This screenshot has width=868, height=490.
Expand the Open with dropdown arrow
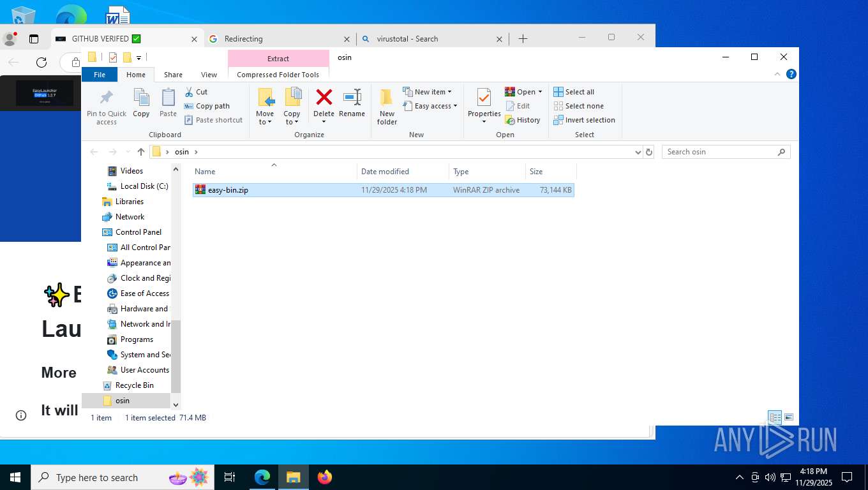[x=540, y=92]
